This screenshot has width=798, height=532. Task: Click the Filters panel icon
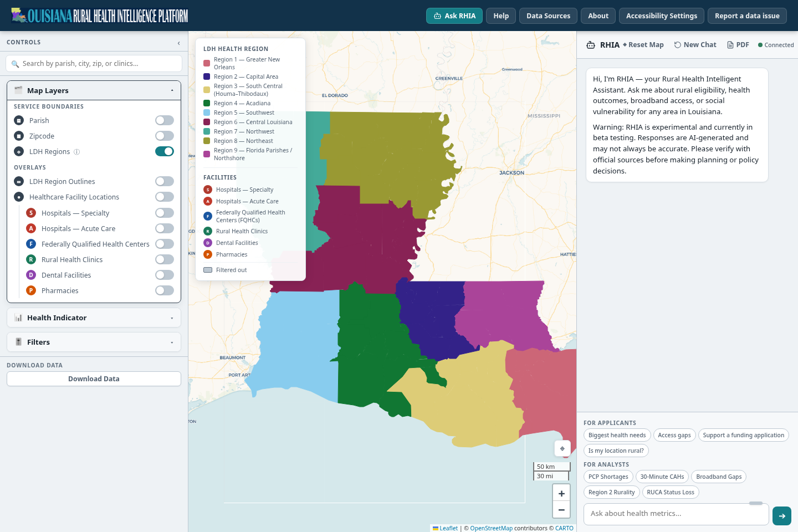pos(18,342)
